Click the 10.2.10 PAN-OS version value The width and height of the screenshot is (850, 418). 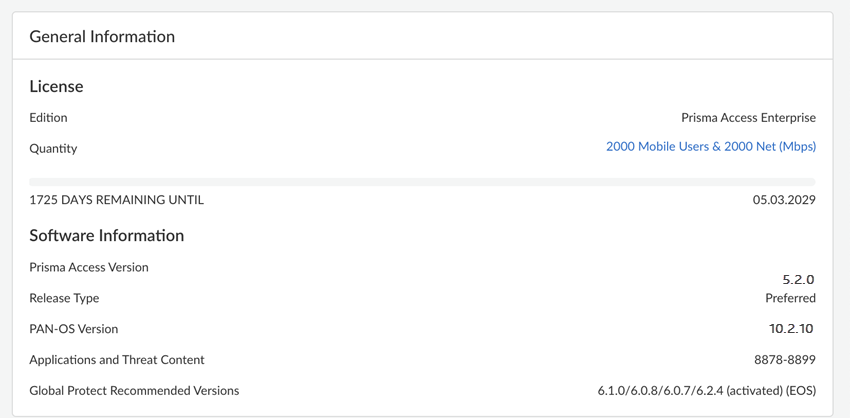[x=791, y=329]
